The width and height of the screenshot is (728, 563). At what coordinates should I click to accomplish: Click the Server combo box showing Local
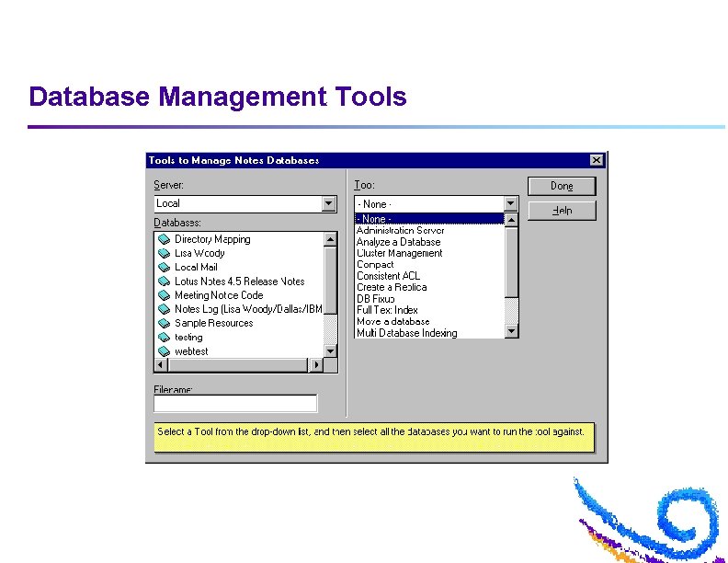(245, 203)
